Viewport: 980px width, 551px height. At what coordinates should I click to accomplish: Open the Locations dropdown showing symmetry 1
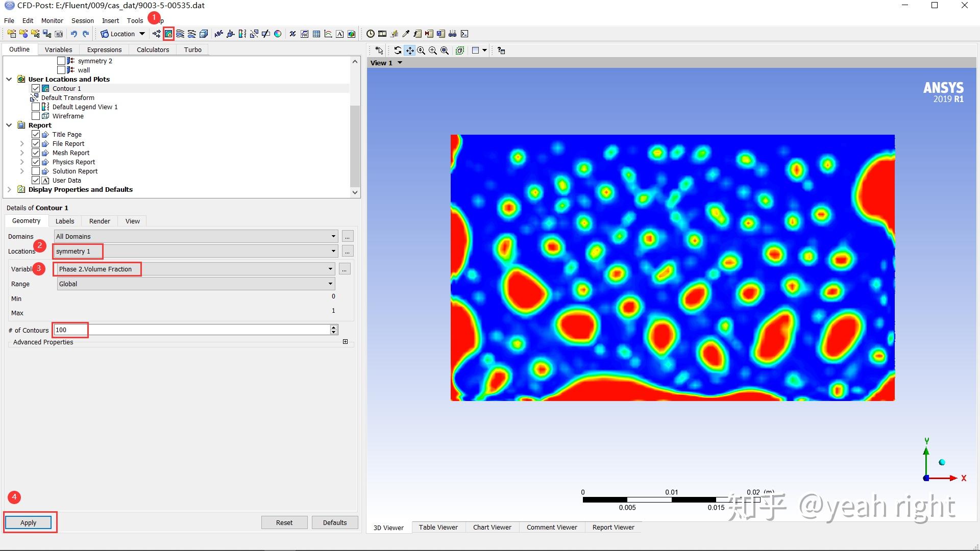pos(333,251)
